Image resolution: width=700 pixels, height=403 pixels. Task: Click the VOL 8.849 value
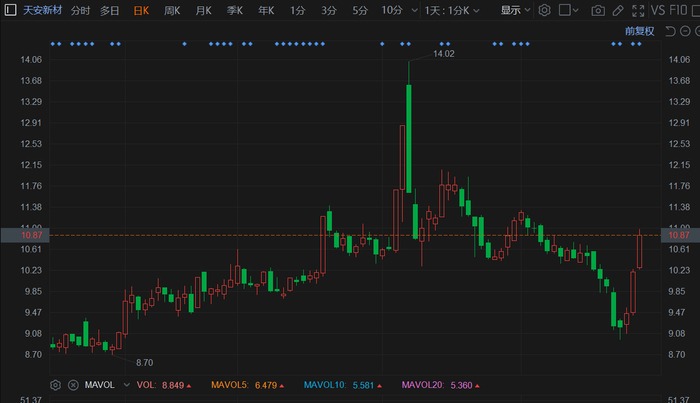click(x=173, y=385)
